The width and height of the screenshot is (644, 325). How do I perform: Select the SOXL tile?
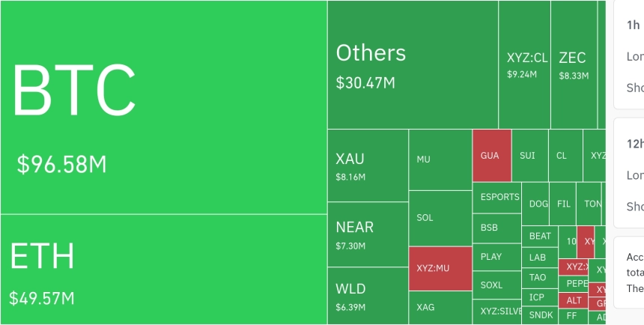[497, 285]
